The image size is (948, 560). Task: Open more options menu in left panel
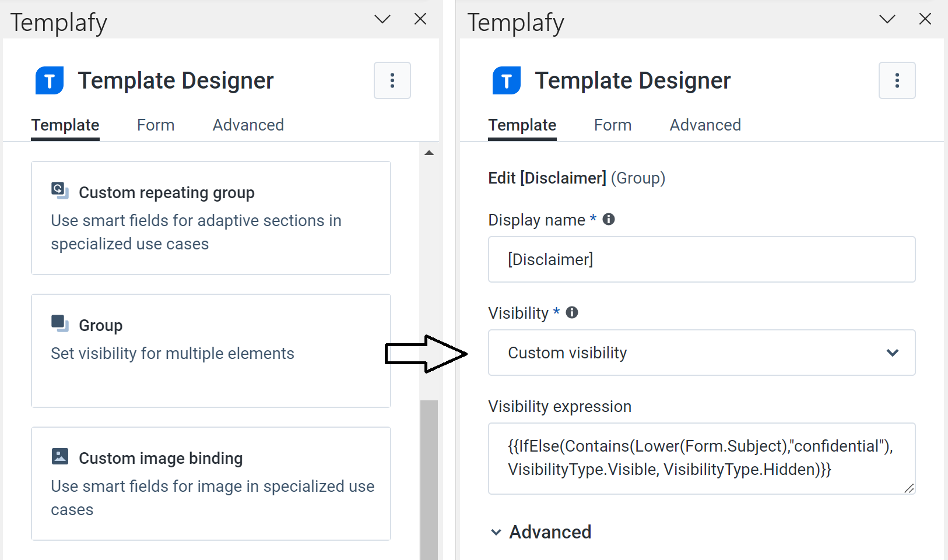tap(392, 80)
